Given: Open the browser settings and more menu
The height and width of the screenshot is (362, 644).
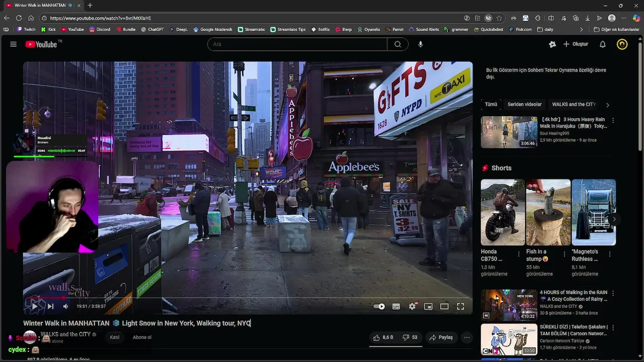Looking at the screenshot, I should (x=624, y=18).
